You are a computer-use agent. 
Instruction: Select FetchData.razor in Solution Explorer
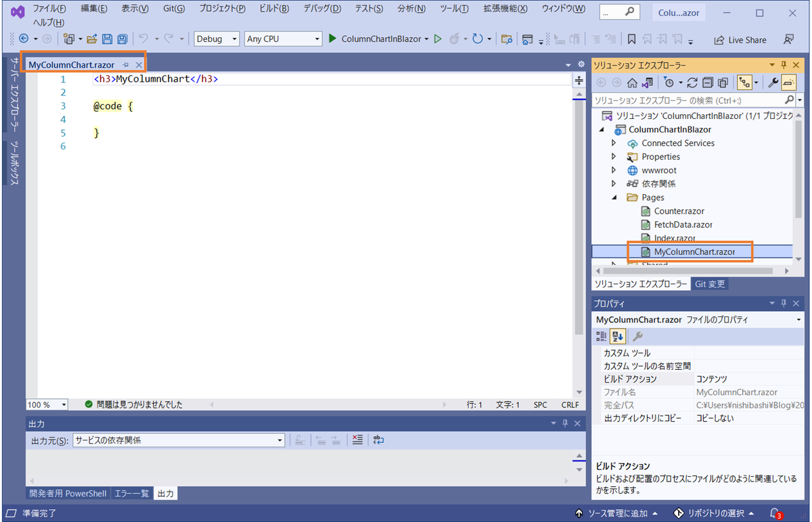click(x=683, y=224)
